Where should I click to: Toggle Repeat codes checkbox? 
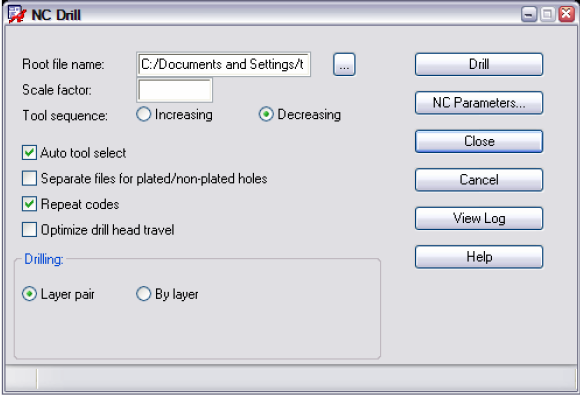point(29,204)
